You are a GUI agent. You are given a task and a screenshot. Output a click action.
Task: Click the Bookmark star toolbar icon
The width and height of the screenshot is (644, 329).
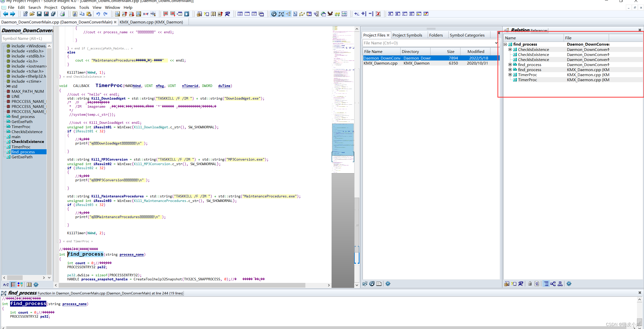[x=187, y=14]
